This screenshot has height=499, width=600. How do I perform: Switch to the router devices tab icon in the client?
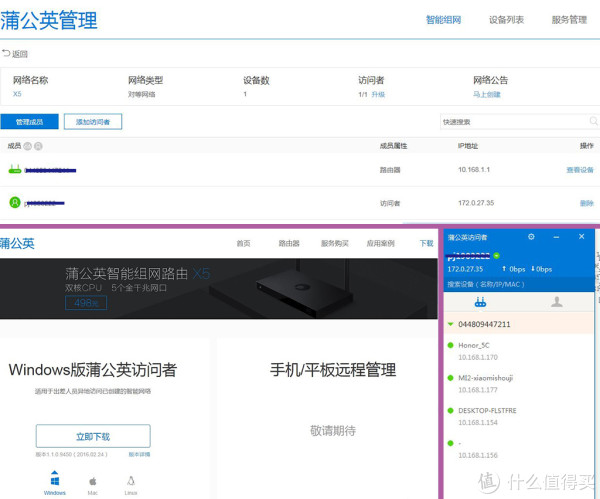480,302
